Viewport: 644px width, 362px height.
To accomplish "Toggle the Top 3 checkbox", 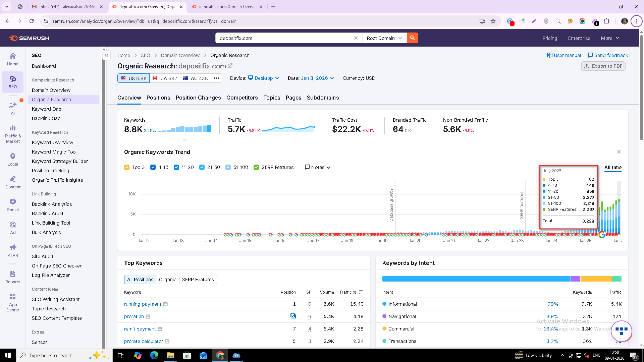I will (127, 167).
